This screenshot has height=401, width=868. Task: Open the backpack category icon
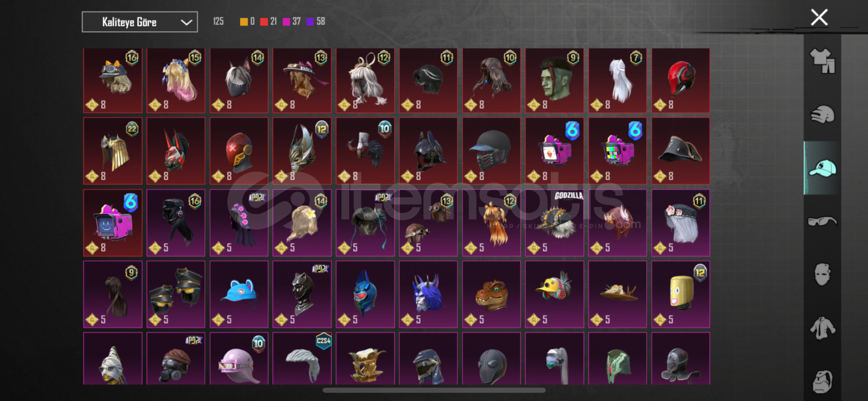822,381
